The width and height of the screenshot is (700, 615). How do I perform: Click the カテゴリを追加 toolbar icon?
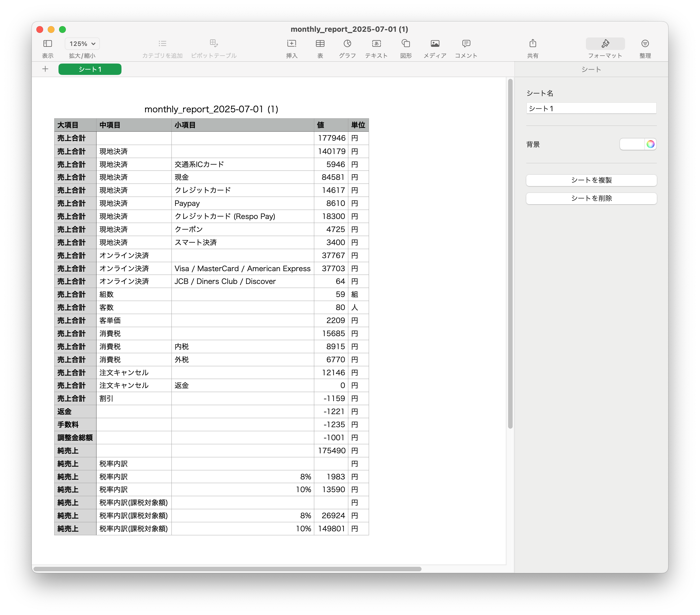point(162,43)
